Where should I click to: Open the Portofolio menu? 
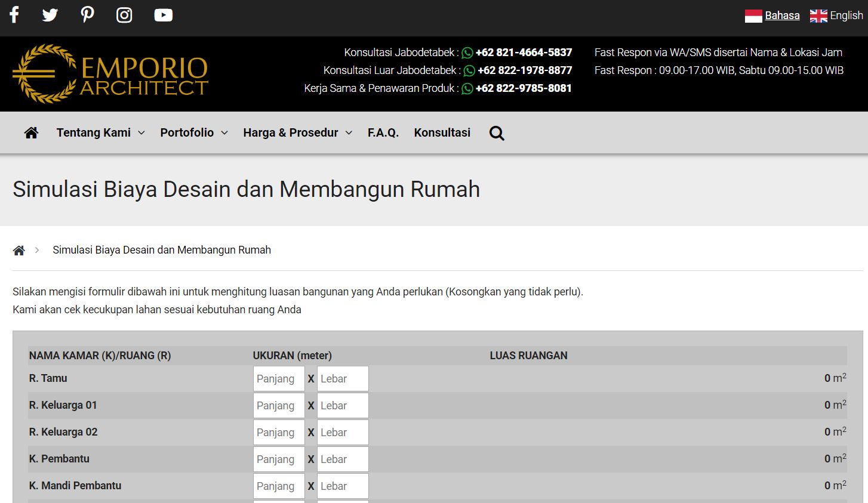click(x=187, y=132)
